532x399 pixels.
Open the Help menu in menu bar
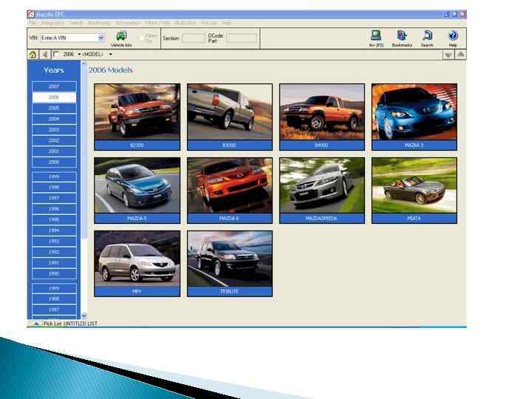pos(227,23)
